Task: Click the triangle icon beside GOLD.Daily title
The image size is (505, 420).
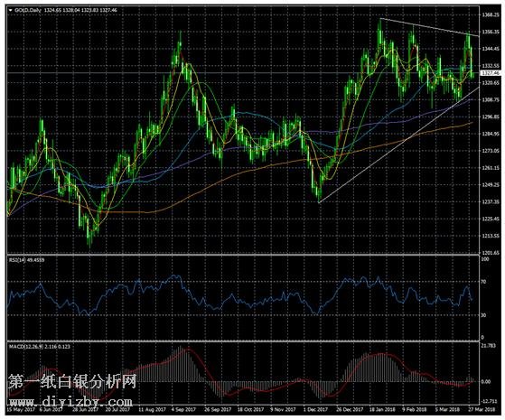Action: tap(10, 10)
